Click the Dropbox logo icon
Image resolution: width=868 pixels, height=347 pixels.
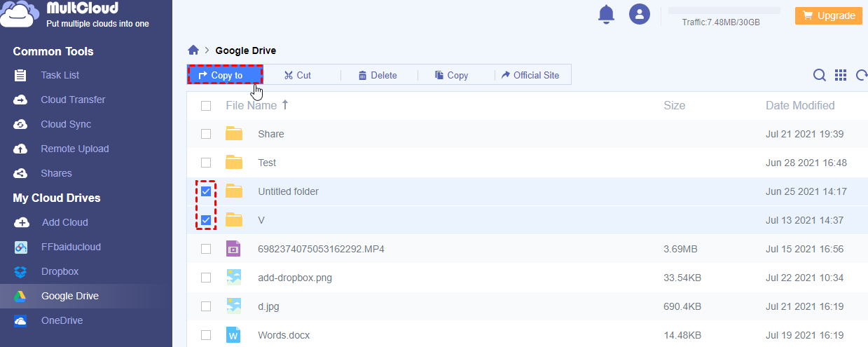click(20, 271)
